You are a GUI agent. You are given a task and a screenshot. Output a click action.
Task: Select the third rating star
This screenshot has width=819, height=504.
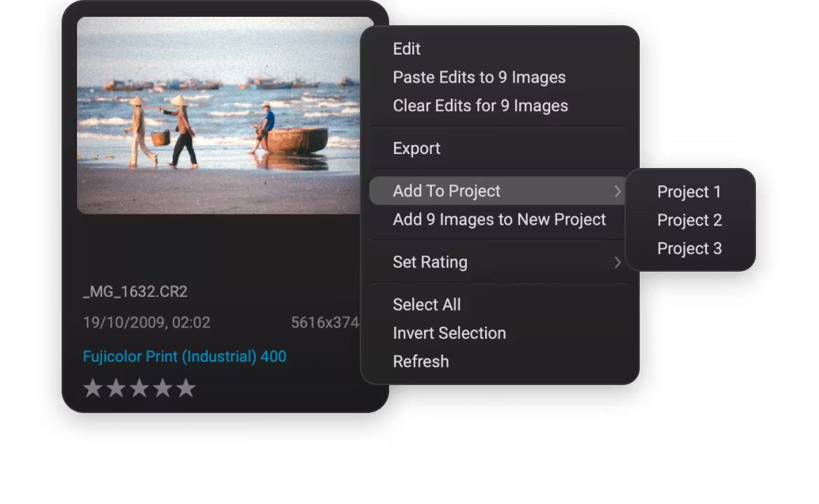pyautogui.click(x=139, y=388)
